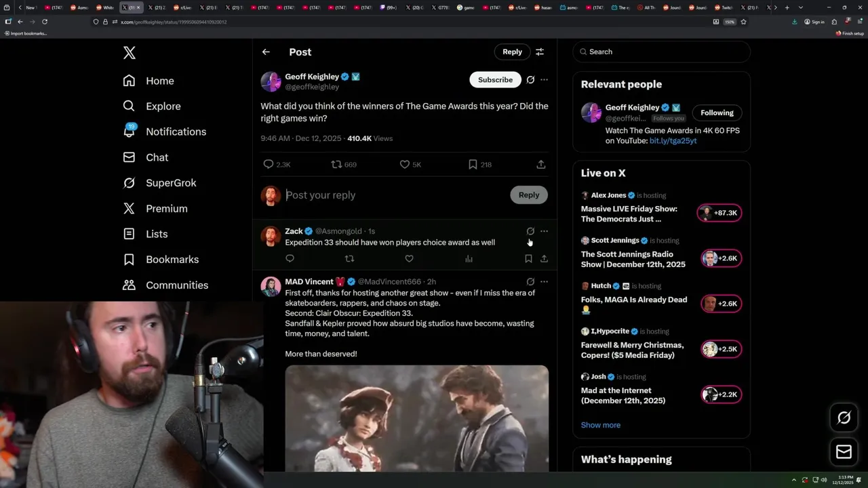Click Grok icon on Zack's reply
This screenshot has height=488, width=868.
(x=530, y=231)
